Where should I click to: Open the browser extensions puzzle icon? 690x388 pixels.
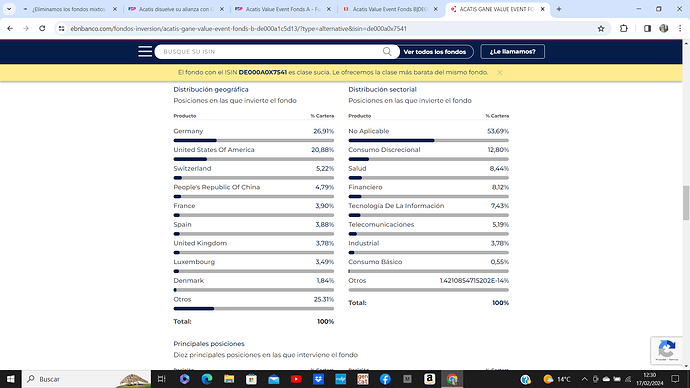tap(624, 29)
